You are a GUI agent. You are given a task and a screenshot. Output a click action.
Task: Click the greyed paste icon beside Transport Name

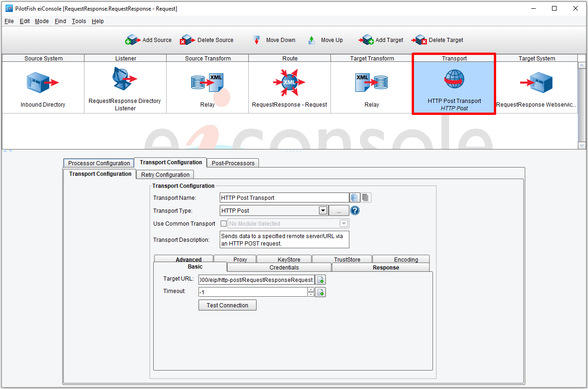(x=366, y=197)
